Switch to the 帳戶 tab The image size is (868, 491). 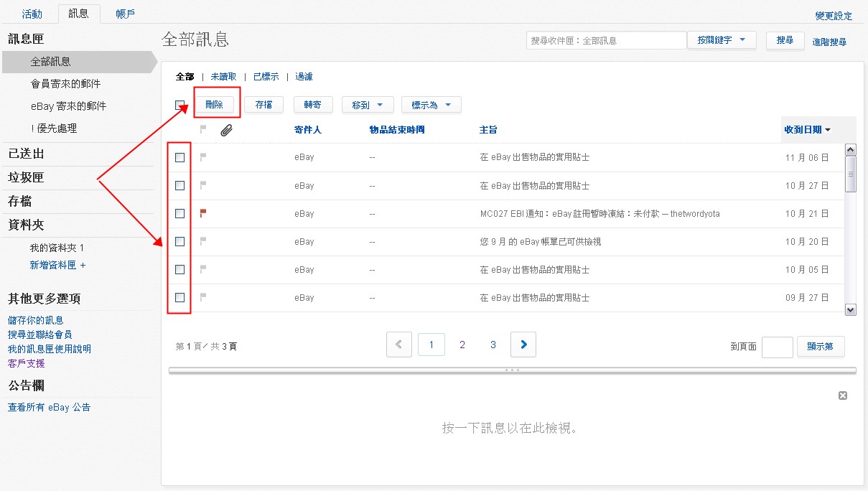(125, 13)
